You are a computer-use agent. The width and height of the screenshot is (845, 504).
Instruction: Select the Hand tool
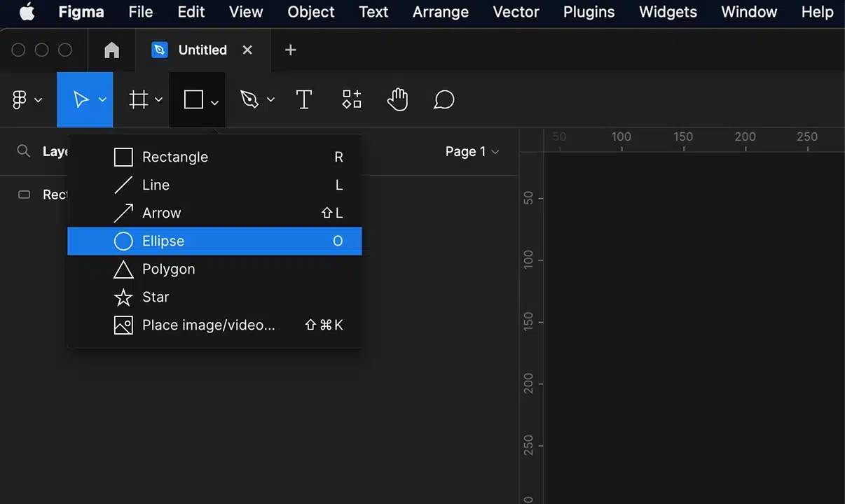pyautogui.click(x=397, y=100)
